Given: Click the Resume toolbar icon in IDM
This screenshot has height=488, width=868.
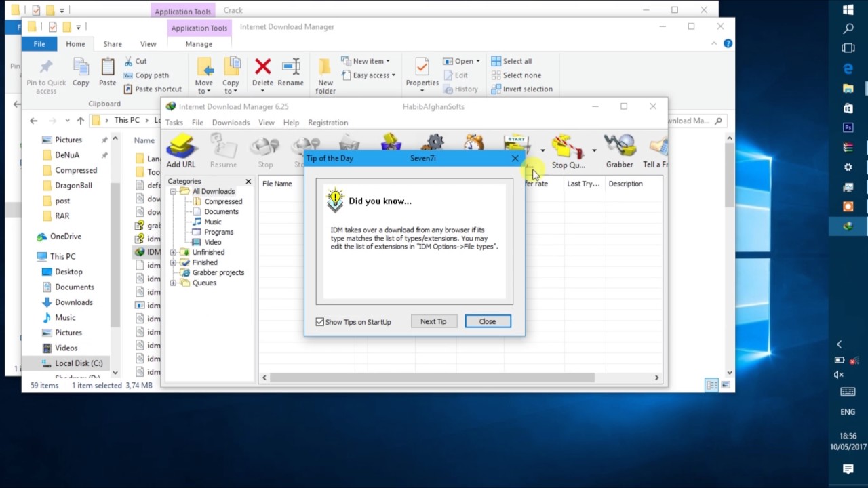Looking at the screenshot, I should (x=223, y=151).
